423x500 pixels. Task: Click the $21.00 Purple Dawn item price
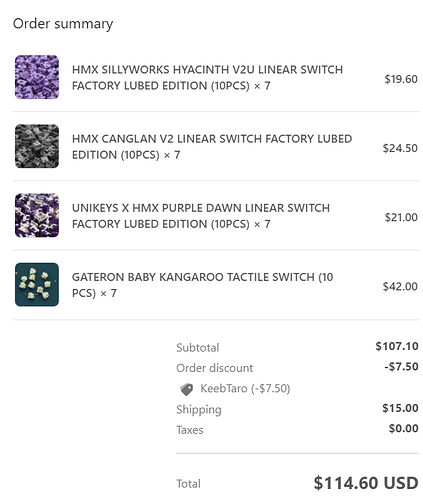tap(401, 217)
